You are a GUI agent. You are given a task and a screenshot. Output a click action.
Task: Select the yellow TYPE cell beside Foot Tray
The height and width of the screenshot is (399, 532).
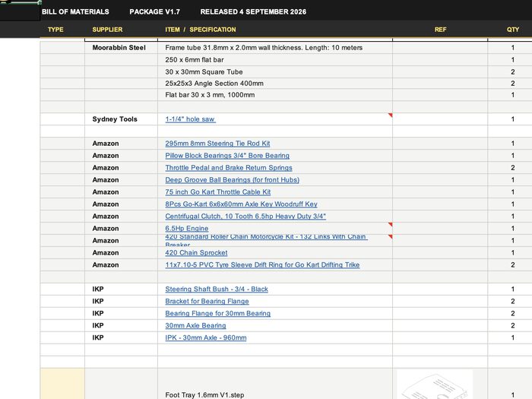point(62,384)
